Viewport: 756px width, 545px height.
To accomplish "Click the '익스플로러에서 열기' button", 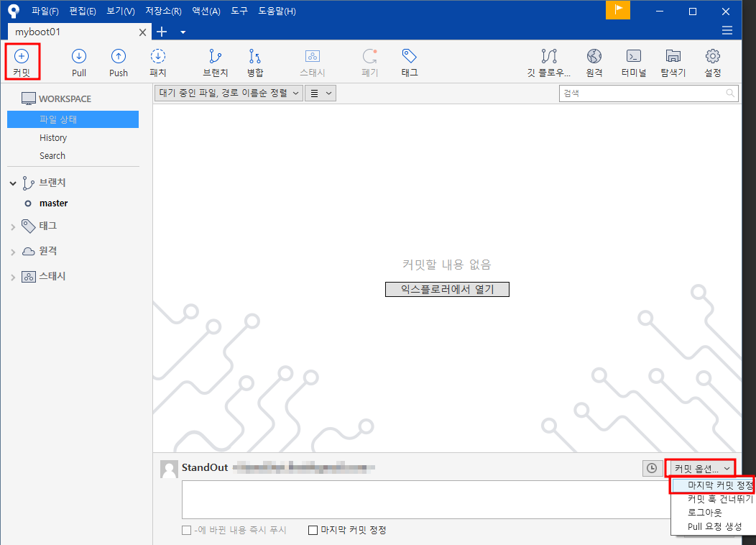I will pyautogui.click(x=447, y=289).
